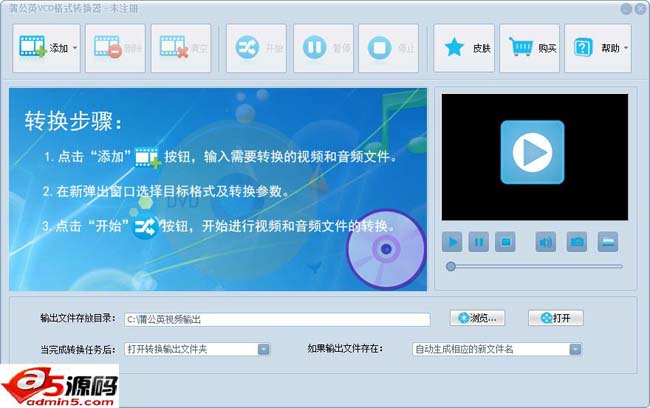Expand the Help (帮助) dropdown arrow
The image size is (650, 408).
tap(626, 48)
